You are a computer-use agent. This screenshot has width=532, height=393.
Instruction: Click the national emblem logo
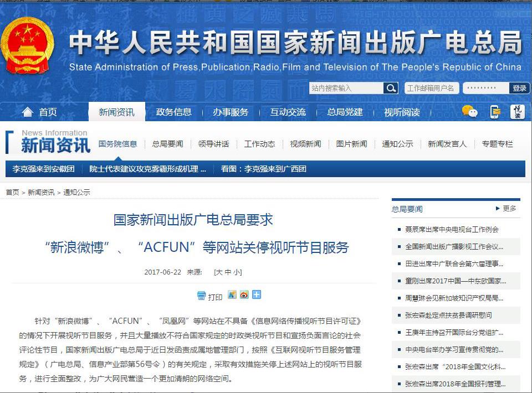click(27, 45)
